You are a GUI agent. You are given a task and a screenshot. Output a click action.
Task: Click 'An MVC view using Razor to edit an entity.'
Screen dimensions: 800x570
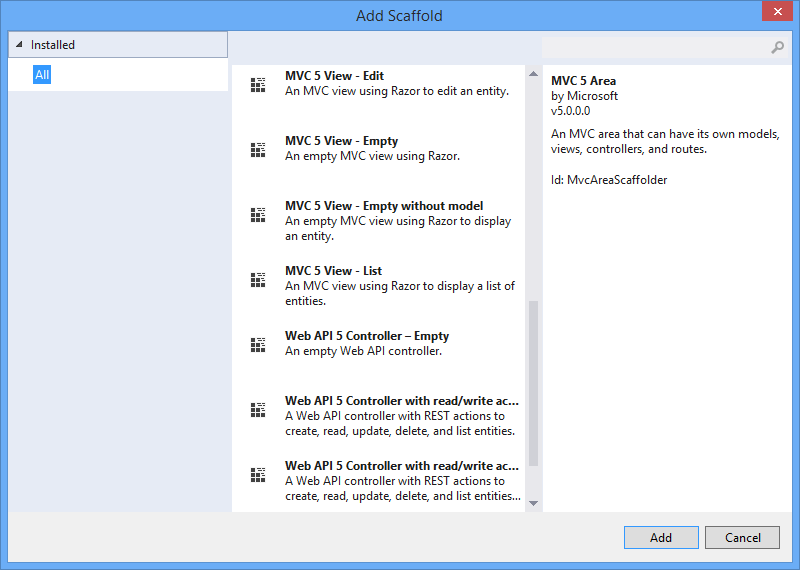(397, 91)
